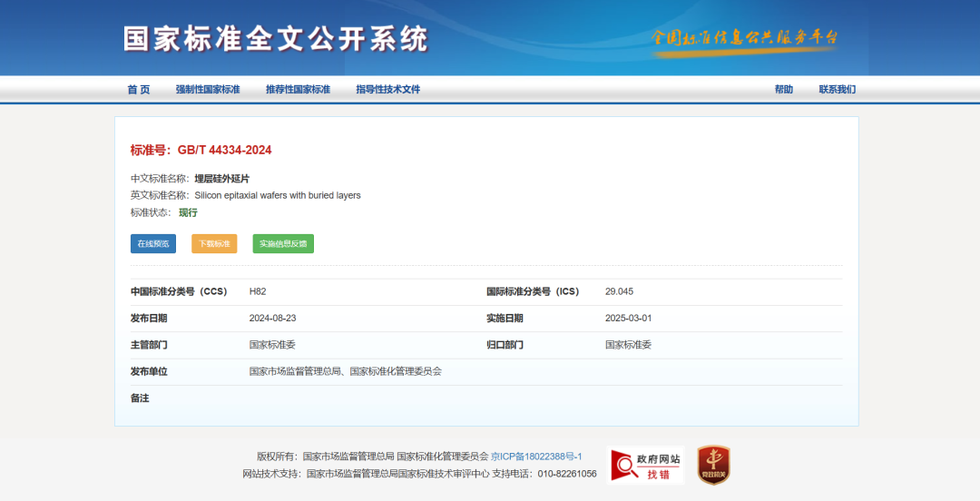Open the 京ICP备18022388号-1 link
980x501 pixels.
click(536, 457)
